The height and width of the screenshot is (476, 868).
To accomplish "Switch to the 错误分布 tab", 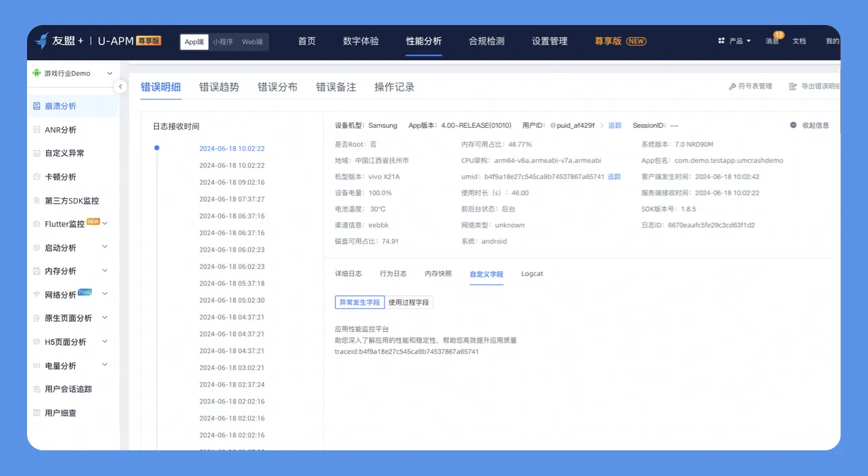I will pos(277,87).
